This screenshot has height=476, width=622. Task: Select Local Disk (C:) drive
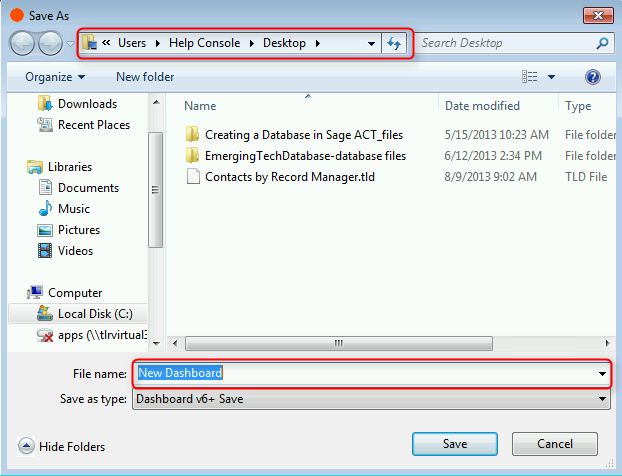point(78,314)
